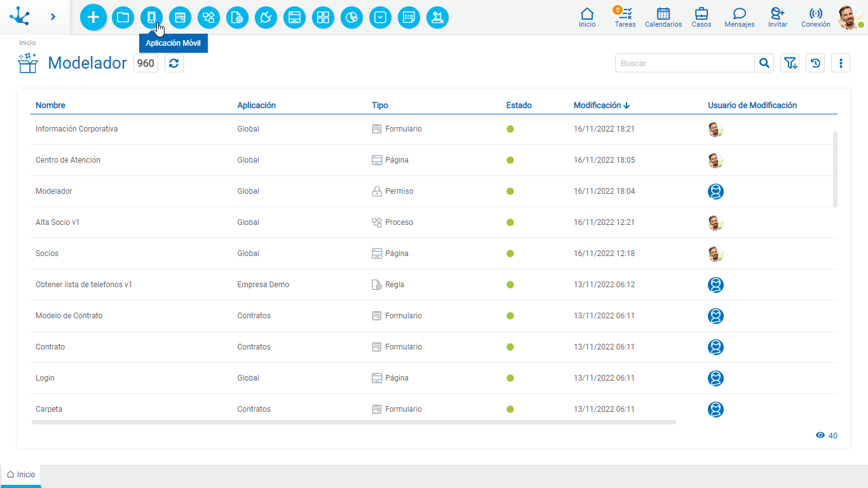
Task: Click user avatar in Información Corporativa row
Action: [716, 129]
